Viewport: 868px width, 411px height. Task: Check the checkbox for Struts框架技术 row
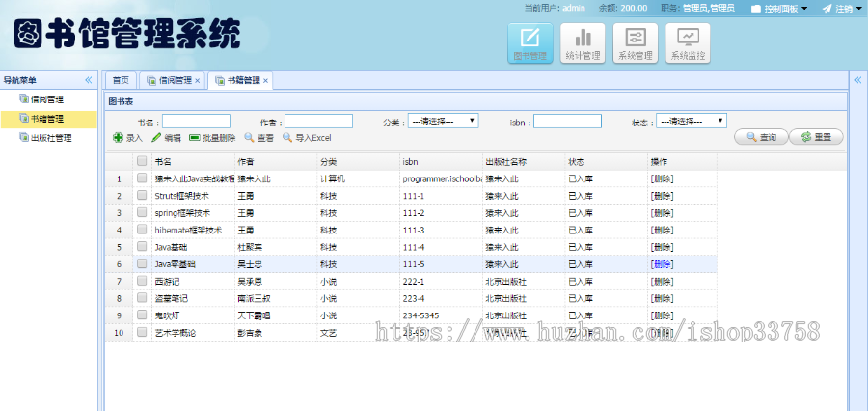pyautogui.click(x=142, y=196)
